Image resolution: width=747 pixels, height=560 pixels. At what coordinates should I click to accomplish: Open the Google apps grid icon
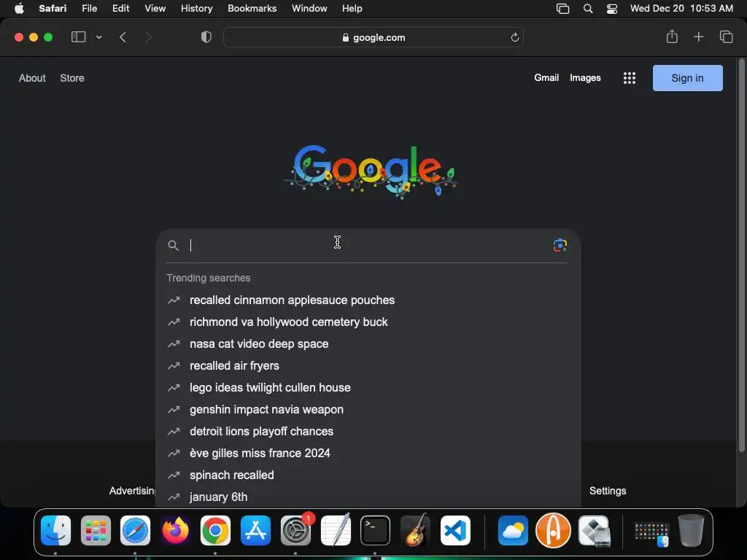point(630,78)
